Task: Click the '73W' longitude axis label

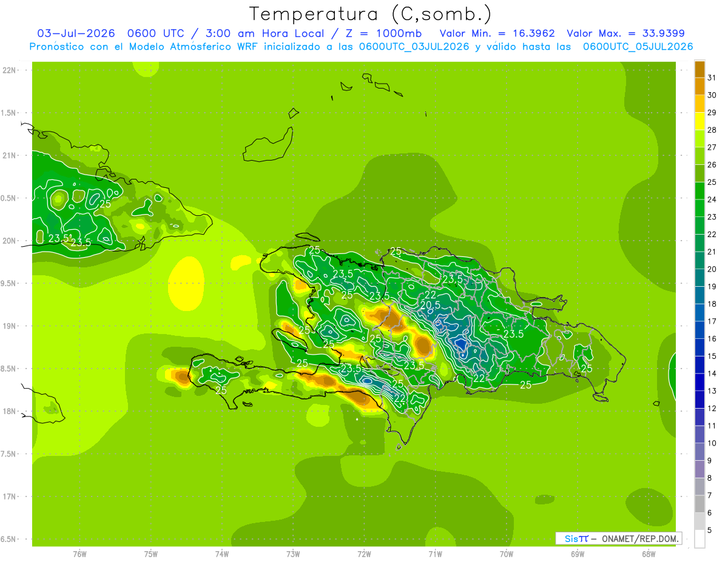Action: pos(293,554)
